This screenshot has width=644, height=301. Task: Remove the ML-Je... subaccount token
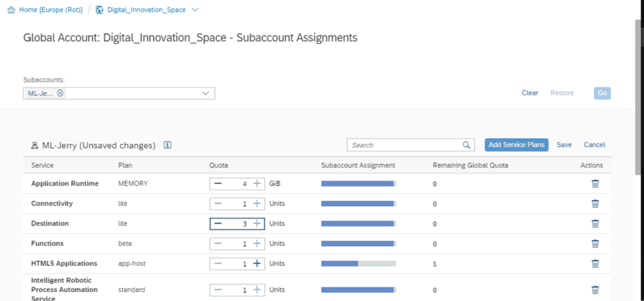(x=60, y=93)
